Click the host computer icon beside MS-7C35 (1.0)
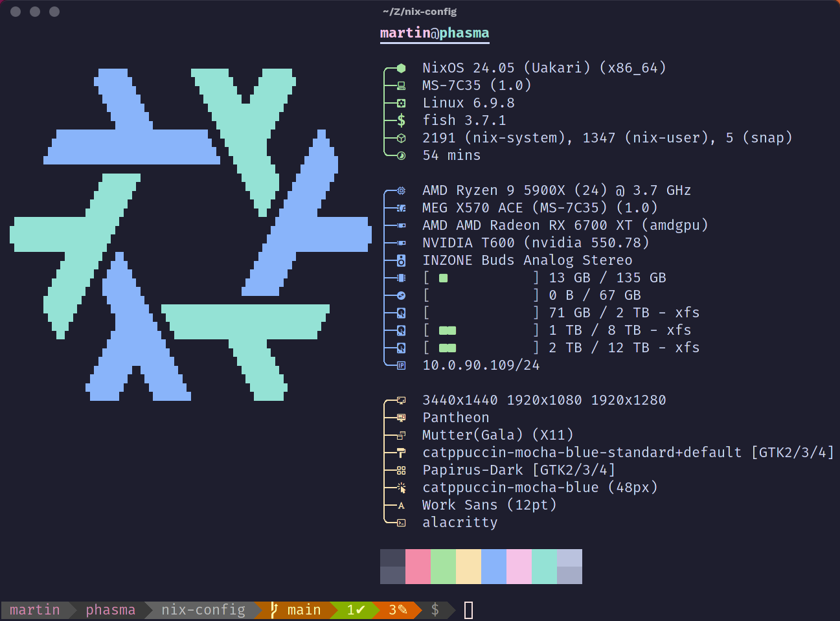Screen dimensions: 840x621 [401, 85]
